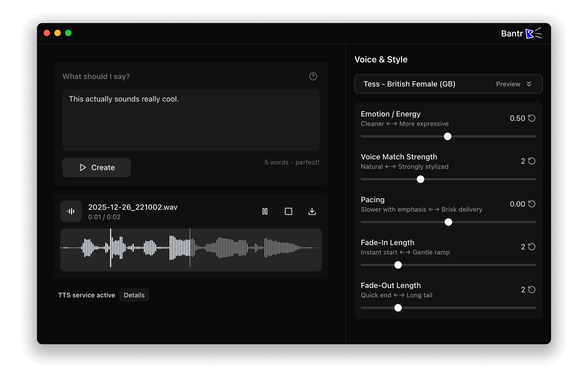Screen dimensions: 588x371
Task: Preview the Tess British Female voice
Action: point(508,84)
